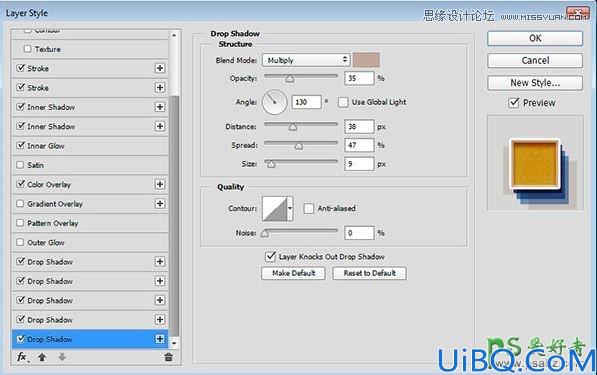Open the Contour picker dropdown arrow
Image resolution: width=597 pixels, height=375 pixels.
coord(290,208)
